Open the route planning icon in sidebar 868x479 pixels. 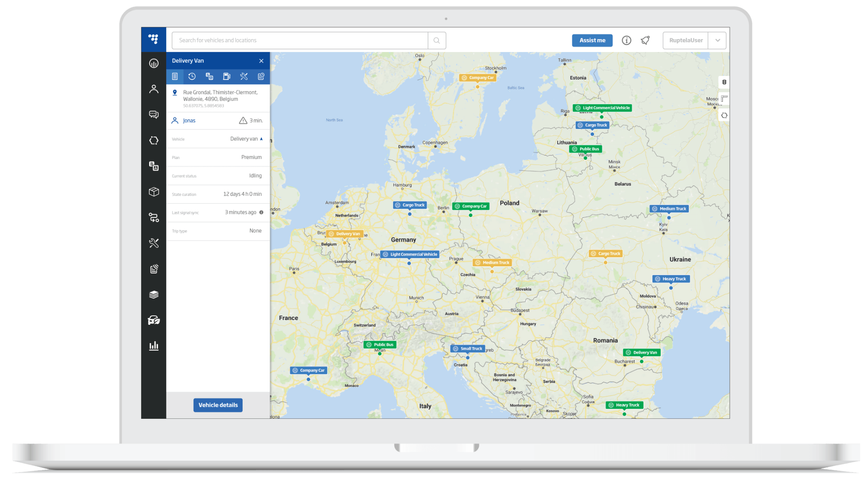154,217
